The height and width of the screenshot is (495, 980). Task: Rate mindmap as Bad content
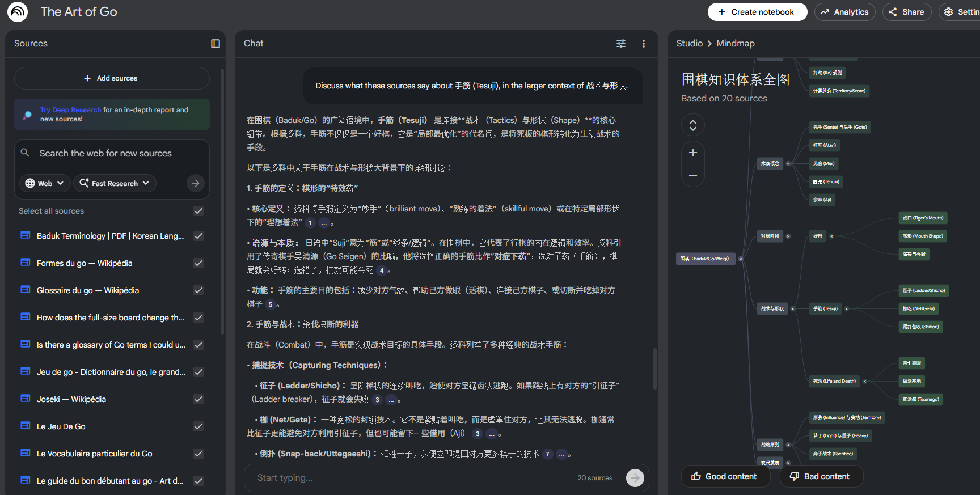pos(821,476)
